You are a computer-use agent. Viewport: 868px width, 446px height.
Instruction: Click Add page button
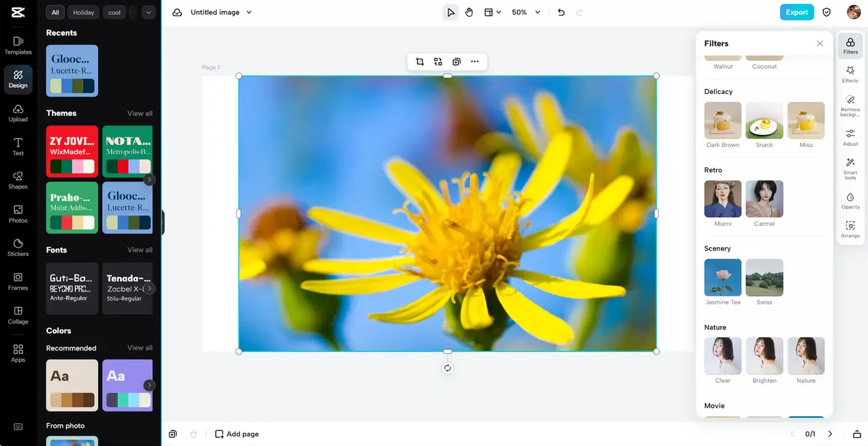coord(236,434)
